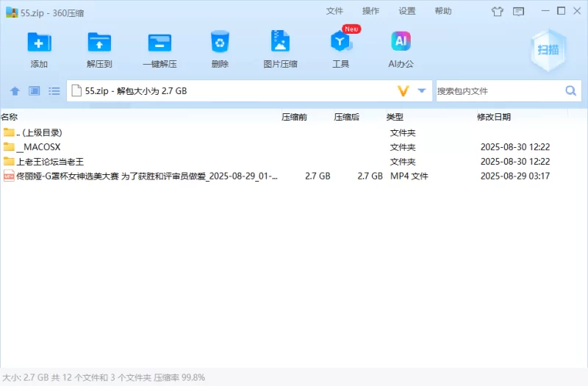Click the 添加 (Add) toolbar icon
Screen dimensions: 588x386
coord(39,43)
